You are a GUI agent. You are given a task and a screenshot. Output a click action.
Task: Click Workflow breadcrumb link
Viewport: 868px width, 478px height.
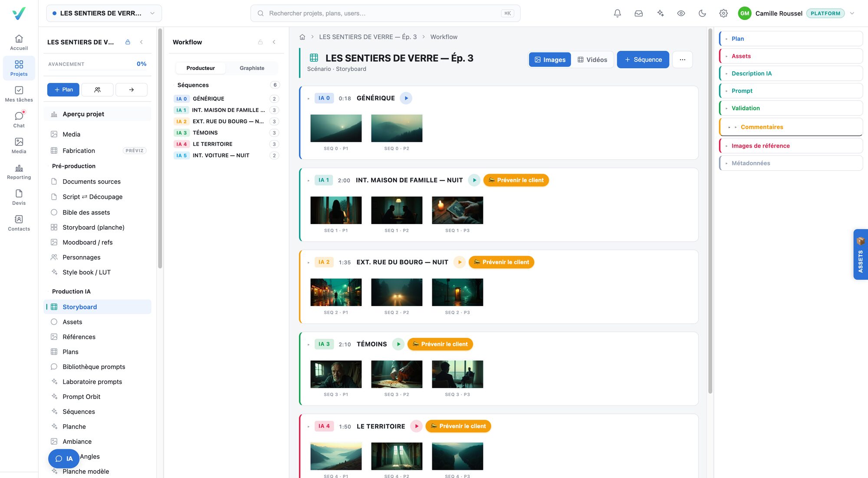pyautogui.click(x=444, y=37)
